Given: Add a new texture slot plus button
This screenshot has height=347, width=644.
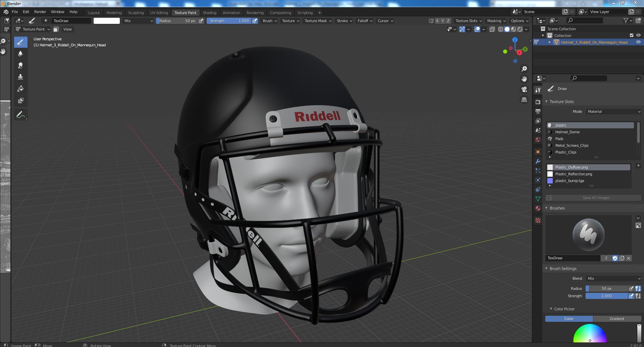Looking at the screenshot, I should point(638,166).
